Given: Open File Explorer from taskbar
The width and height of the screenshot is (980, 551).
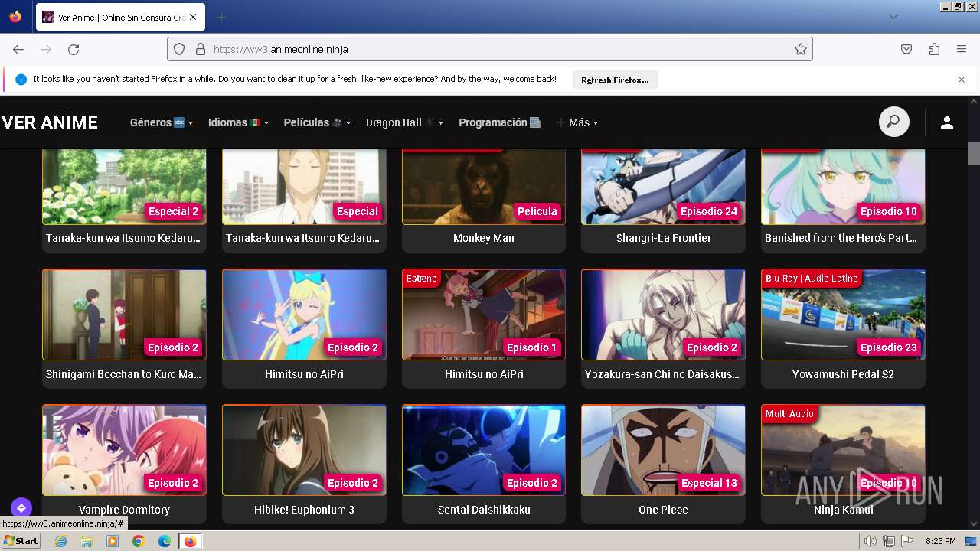Looking at the screenshot, I should (87, 541).
